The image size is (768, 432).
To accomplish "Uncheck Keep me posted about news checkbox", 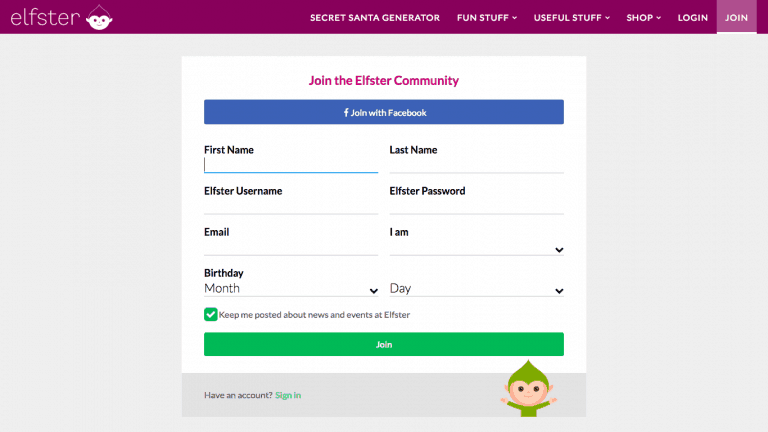I will (211, 314).
